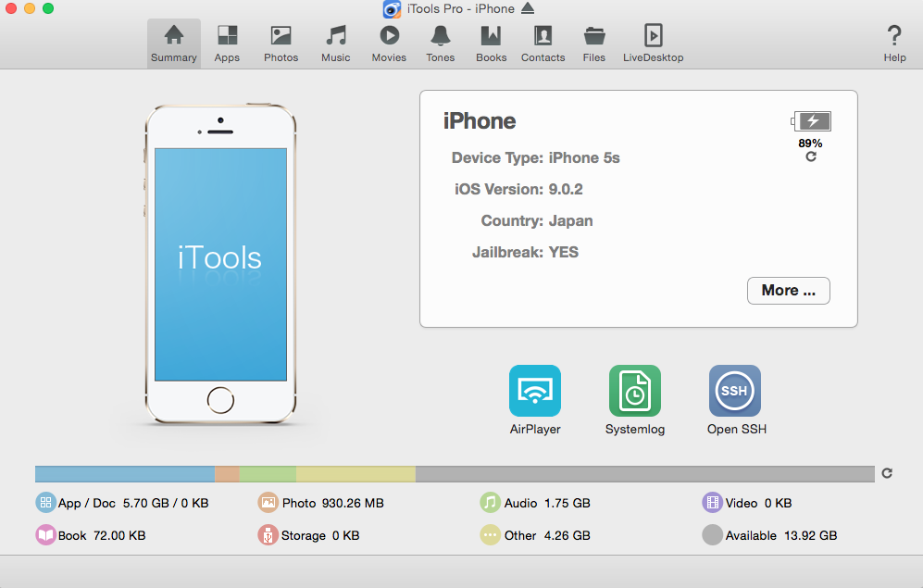The width and height of the screenshot is (923, 588).
Task: Click the iPhone home button on device image
Action: click(220, 400)
